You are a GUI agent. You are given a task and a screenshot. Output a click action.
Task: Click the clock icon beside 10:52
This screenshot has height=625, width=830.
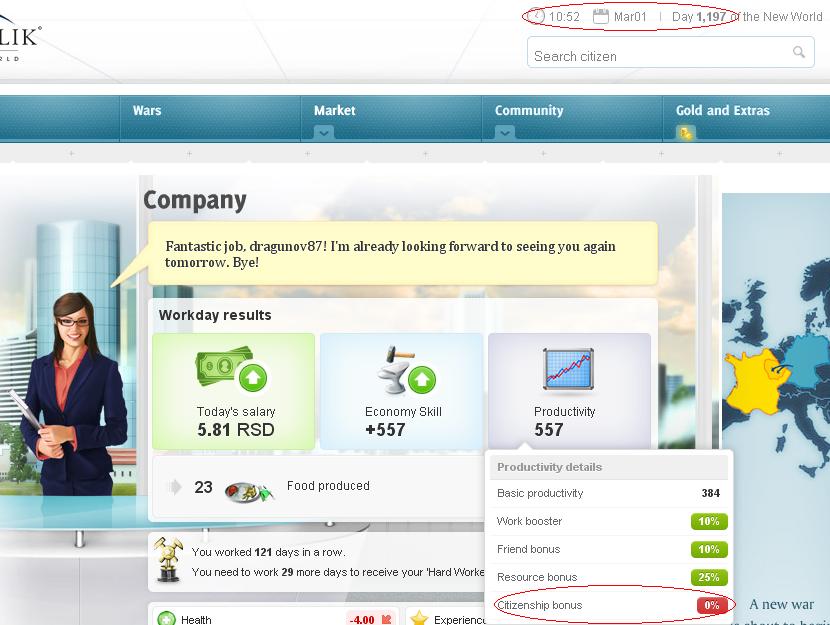tap(538, 16)
